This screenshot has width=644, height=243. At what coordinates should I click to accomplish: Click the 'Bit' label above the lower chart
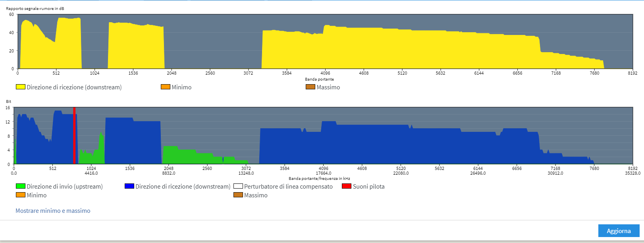click(8, 102)
